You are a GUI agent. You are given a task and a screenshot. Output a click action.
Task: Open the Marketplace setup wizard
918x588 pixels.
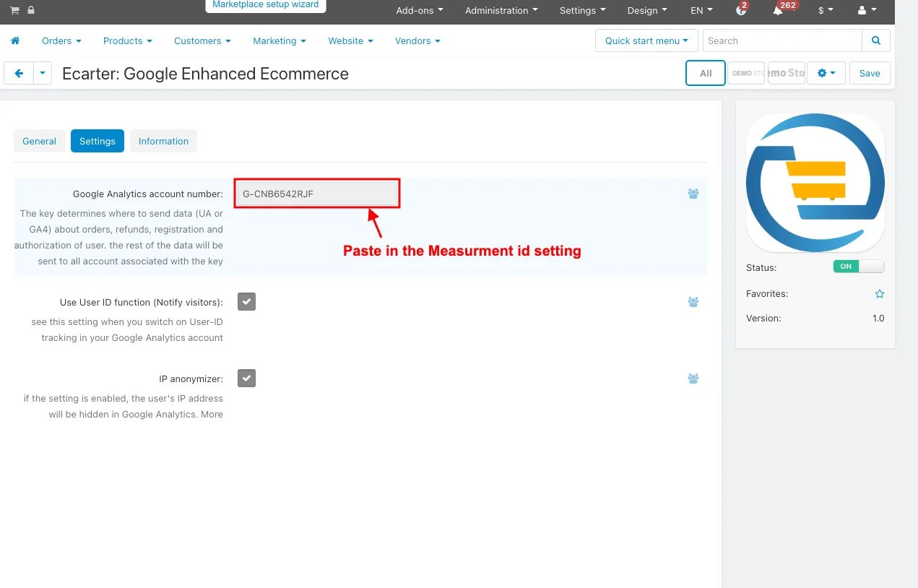pos(265,5)
